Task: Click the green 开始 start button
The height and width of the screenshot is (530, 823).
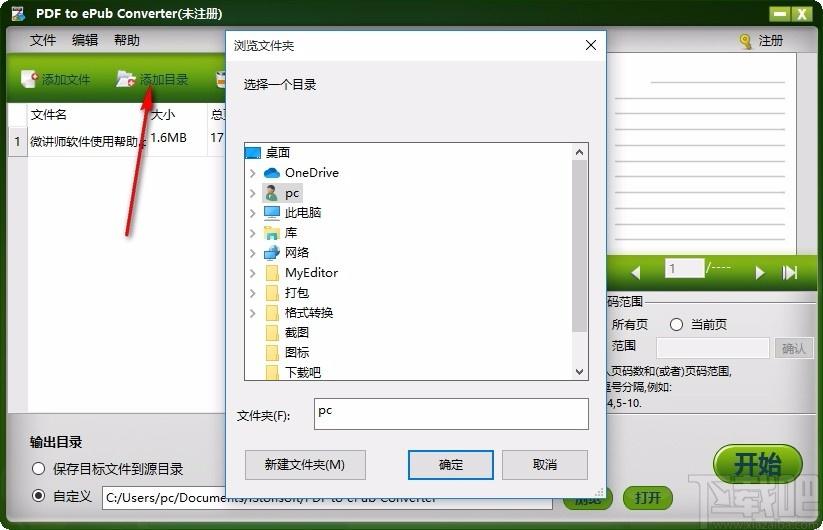Action: coord(758,464)
